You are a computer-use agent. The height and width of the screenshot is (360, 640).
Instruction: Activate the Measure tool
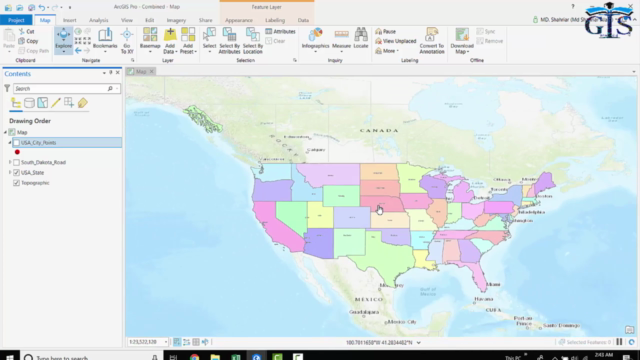(x=341, y=40)
